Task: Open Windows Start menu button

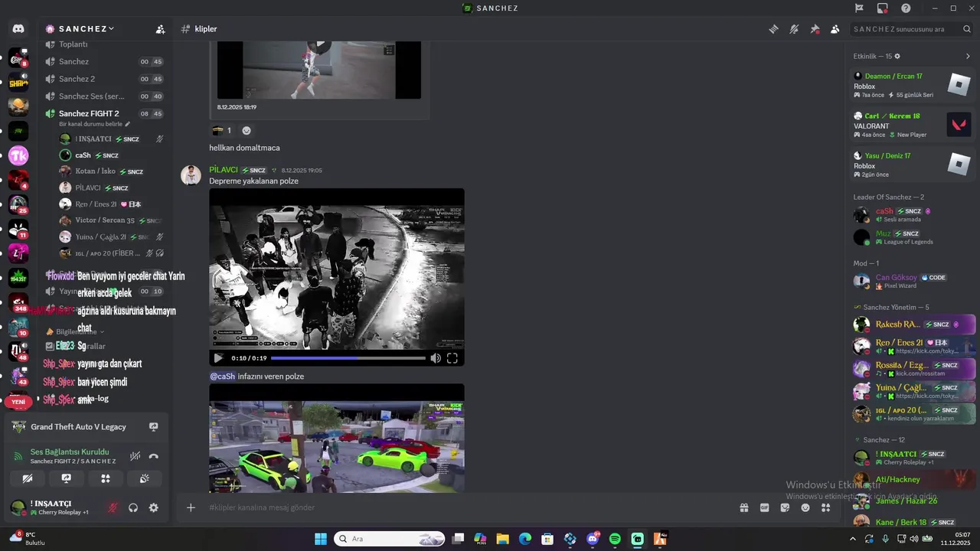Action: [x=320, y=539]
